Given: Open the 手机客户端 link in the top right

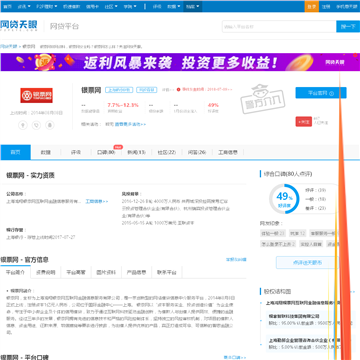Looking at the screenshot, I should [346, 6].
